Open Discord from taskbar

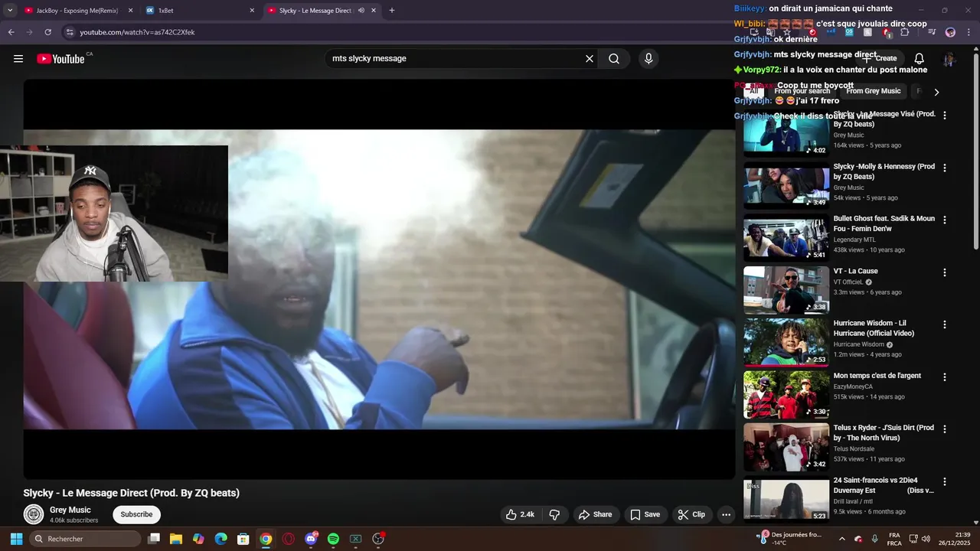(x=311, y=539)
